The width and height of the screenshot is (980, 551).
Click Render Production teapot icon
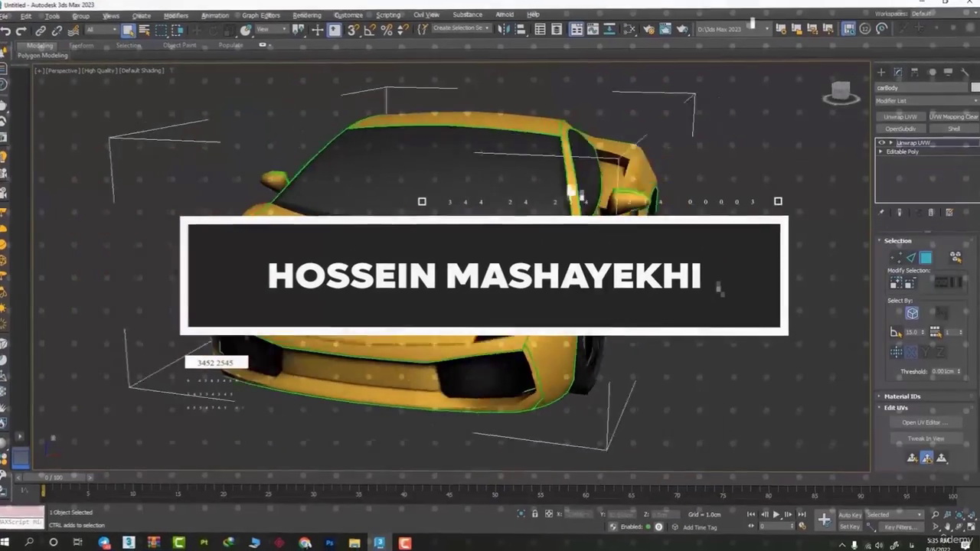point(681,29)
